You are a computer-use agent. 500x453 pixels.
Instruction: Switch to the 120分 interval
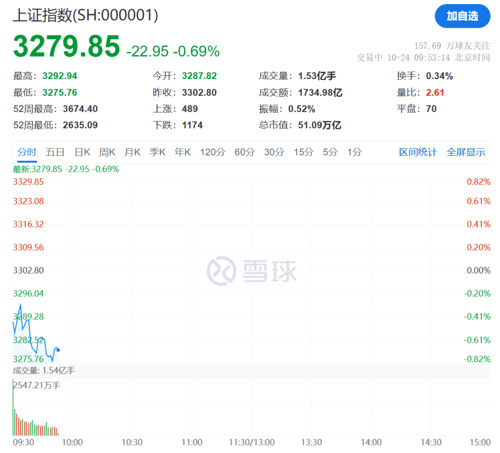212,152
